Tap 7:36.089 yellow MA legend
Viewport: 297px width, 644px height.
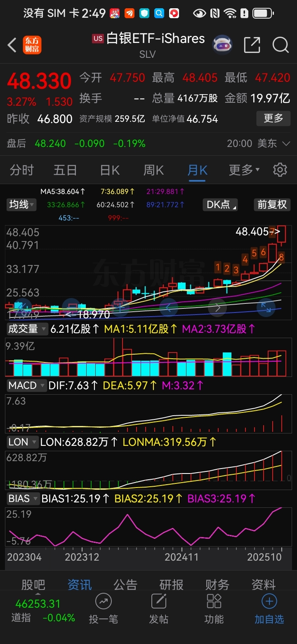coord(118,192)
